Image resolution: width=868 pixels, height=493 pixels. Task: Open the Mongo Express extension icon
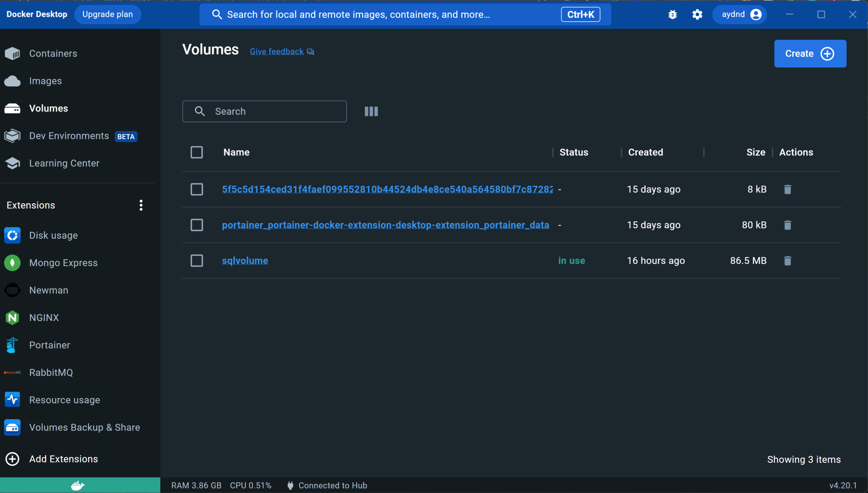click(12, 262)
